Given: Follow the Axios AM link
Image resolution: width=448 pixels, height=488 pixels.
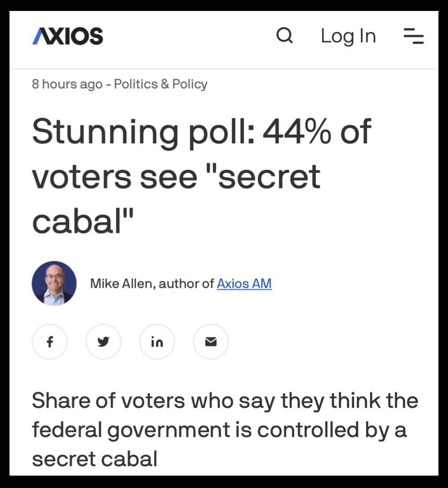Looking at the screenshot, I should pos(244,284).
